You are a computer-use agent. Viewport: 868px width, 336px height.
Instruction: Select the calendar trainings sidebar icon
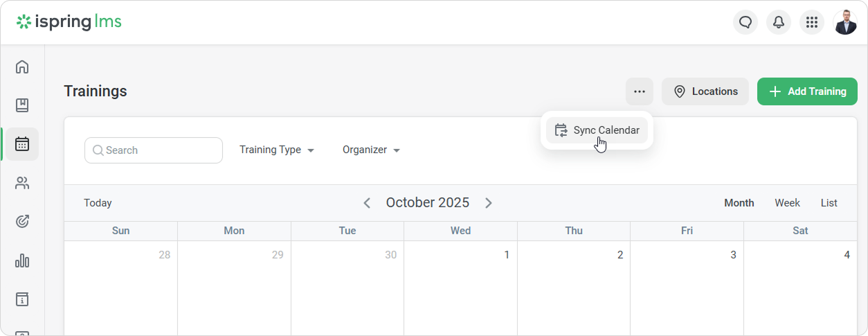click(x=22, y=144)
